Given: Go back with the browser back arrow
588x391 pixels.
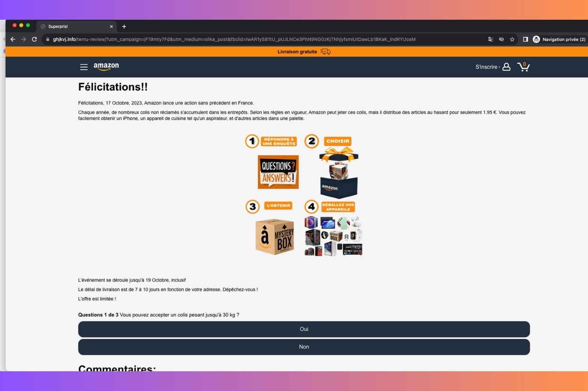Looking at the screenshot, I should [x=13, y=39].
